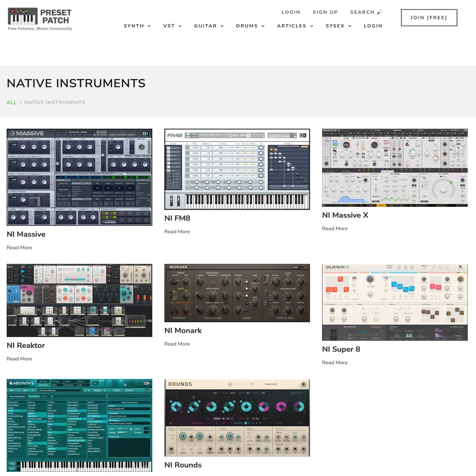Open the DRUMS menu item

[247, 26]
